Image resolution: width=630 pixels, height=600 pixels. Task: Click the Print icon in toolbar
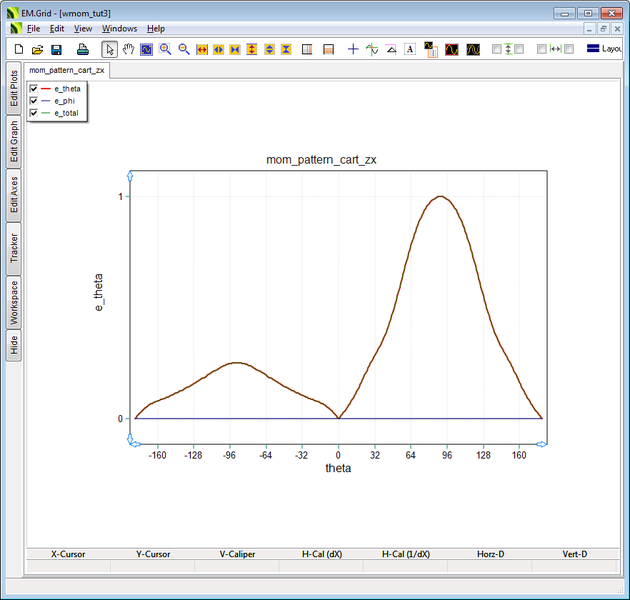83,49
